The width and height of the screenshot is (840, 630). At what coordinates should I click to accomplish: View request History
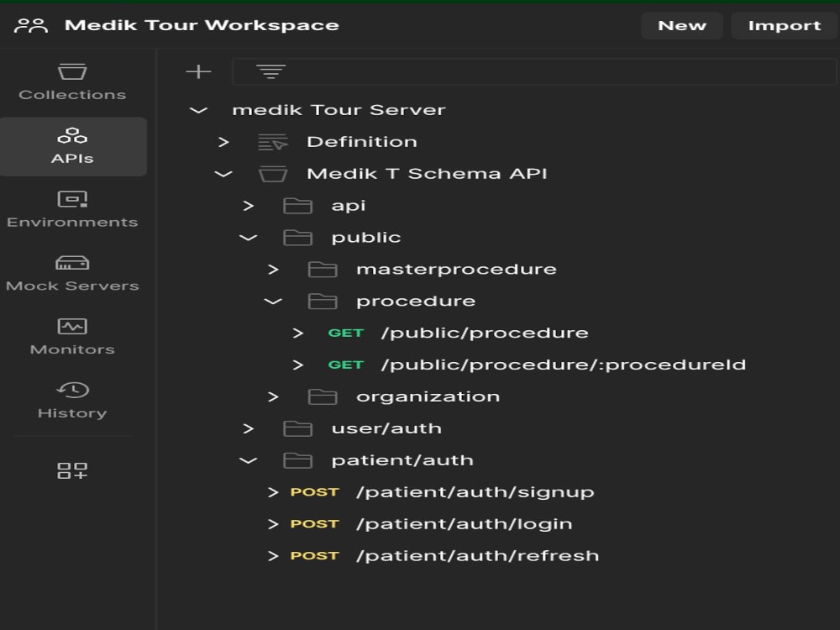[72, 397]
